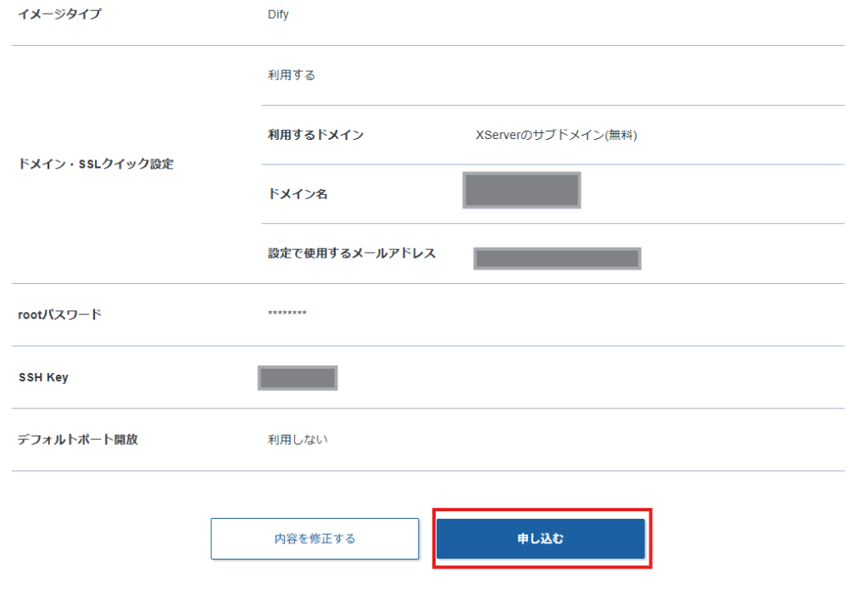This screenshot has height=607, width=868.
Task: Click the 利用するドメイン label
Action: 315,135
